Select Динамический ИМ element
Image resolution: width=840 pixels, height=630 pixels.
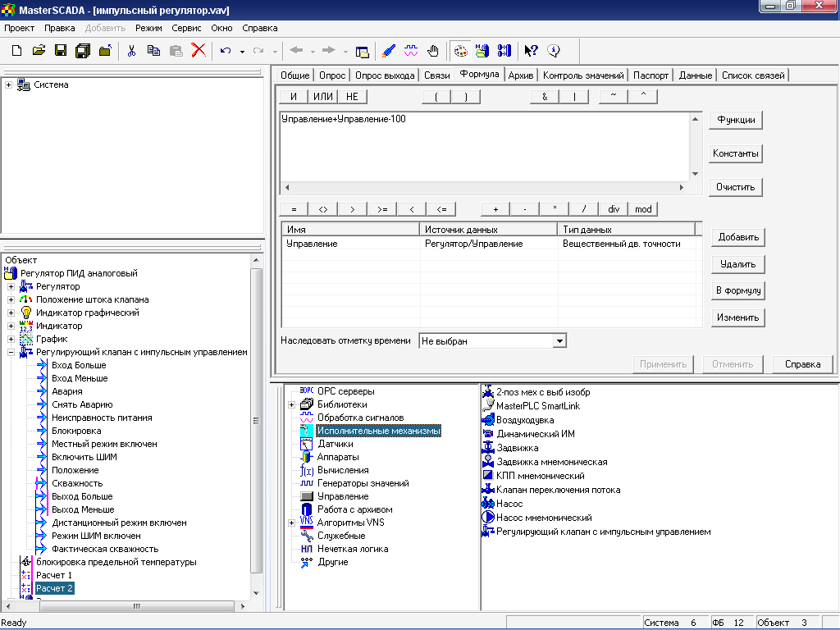tap(535, 434)
